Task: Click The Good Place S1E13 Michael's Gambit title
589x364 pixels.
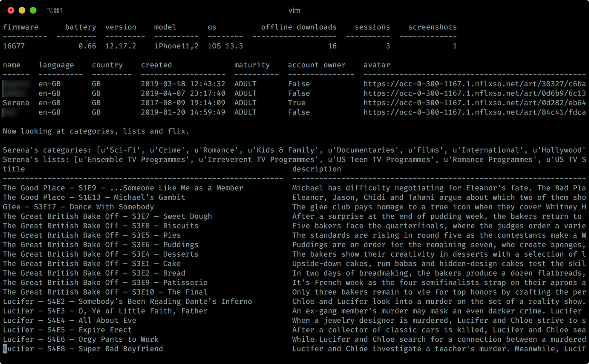Action: click(x=94, y=197)
